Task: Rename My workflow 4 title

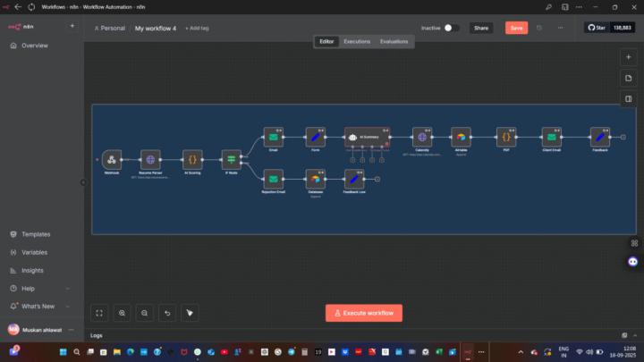Action: tap(156, 29)
